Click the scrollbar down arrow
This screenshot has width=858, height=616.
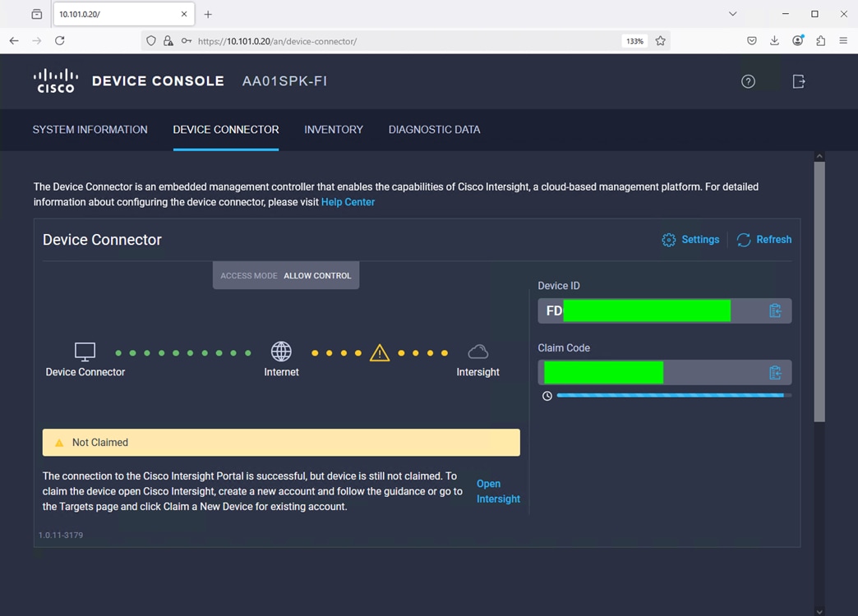819,612
